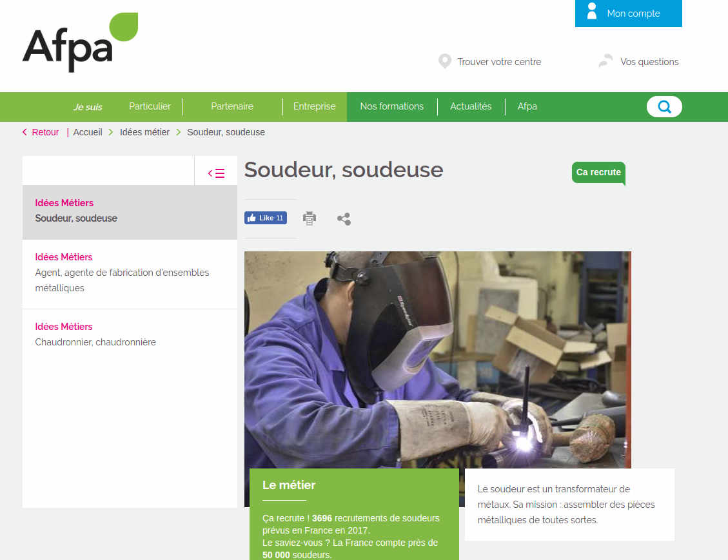The height and width of the screenshot is (560, 728).
Task: Click the Facebook Like button
Action: coord(266,218)
